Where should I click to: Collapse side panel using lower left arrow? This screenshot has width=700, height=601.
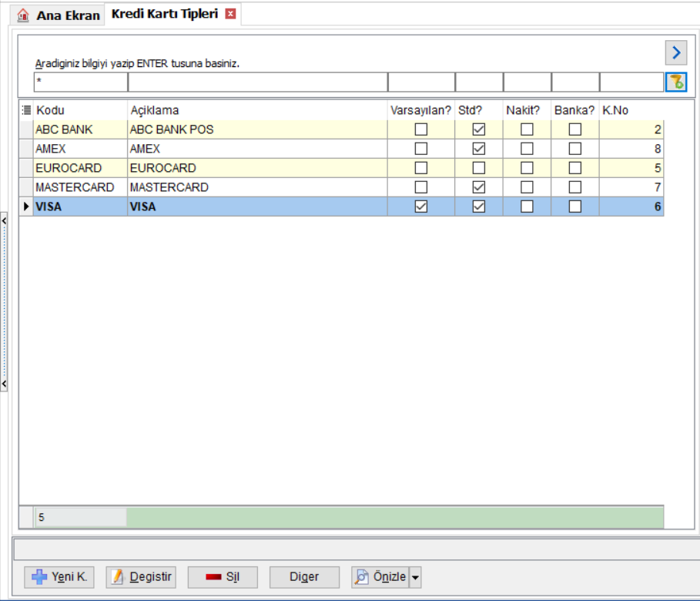pos(4,384)
